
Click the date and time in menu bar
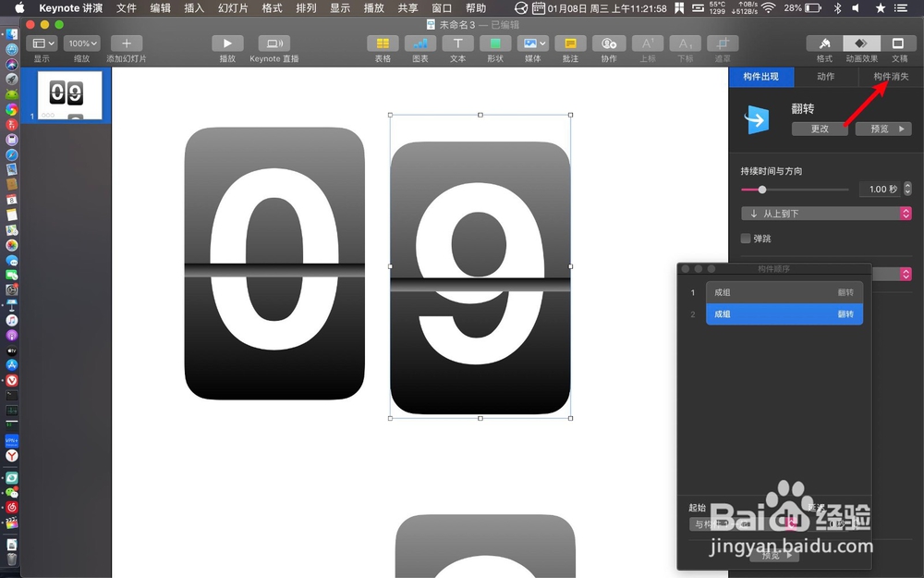point(607,7)
